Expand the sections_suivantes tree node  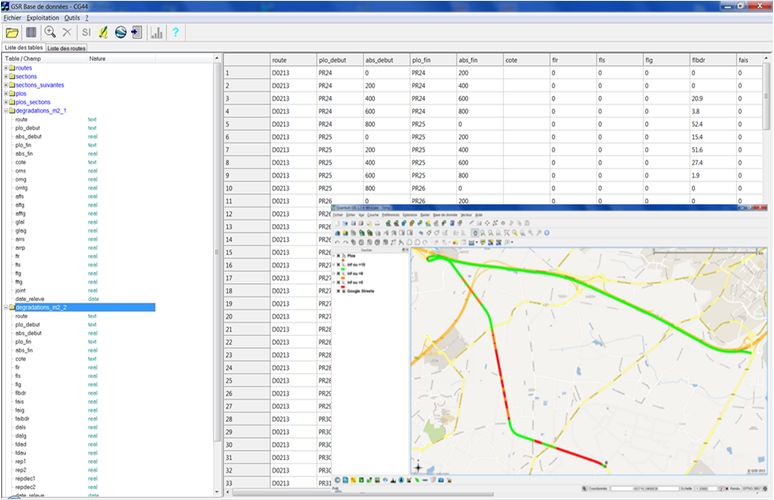tap(5, 85)
